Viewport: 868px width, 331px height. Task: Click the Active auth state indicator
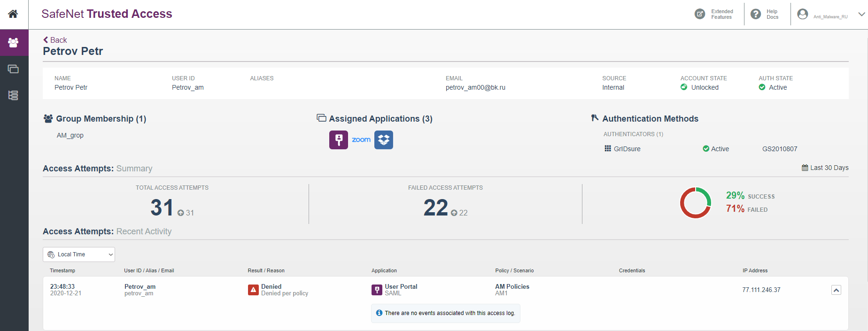click(x=773, y=87)
